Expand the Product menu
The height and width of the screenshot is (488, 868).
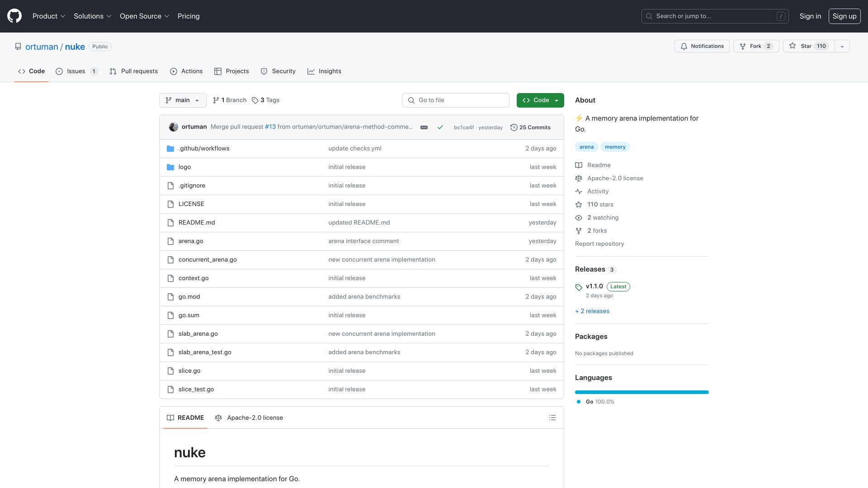point(49,16)
